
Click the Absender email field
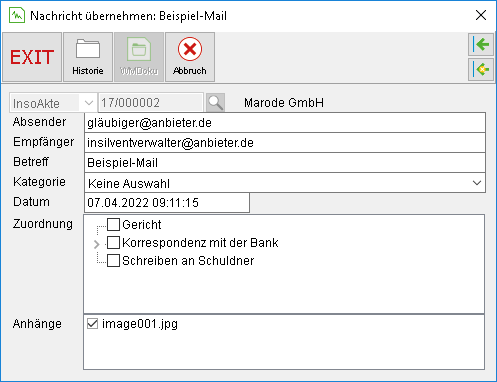[285, 123]
